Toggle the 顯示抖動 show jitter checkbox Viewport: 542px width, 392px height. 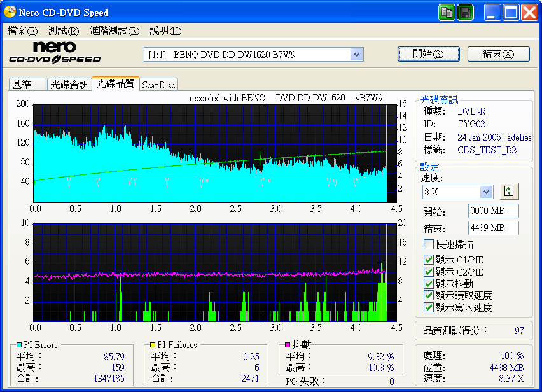pos(429,283)
